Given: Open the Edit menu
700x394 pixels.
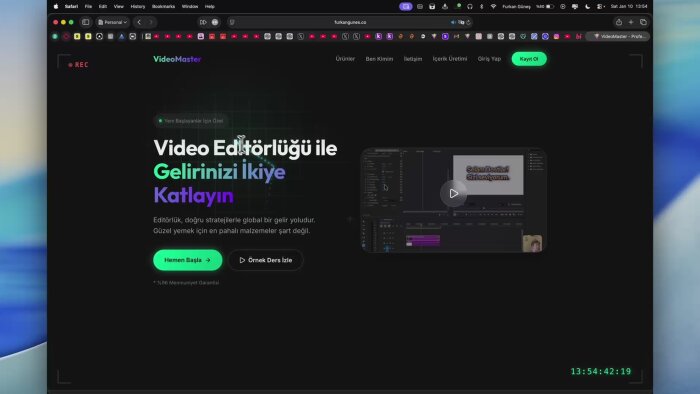Looking at the screenshot, I should (x=103, y=6).
